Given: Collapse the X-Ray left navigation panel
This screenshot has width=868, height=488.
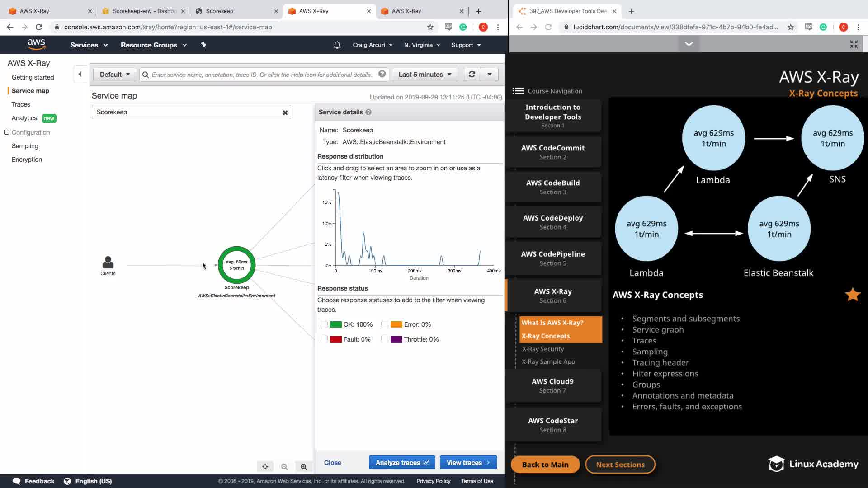Looking at the screenshot, I should [x=80, y=74].
